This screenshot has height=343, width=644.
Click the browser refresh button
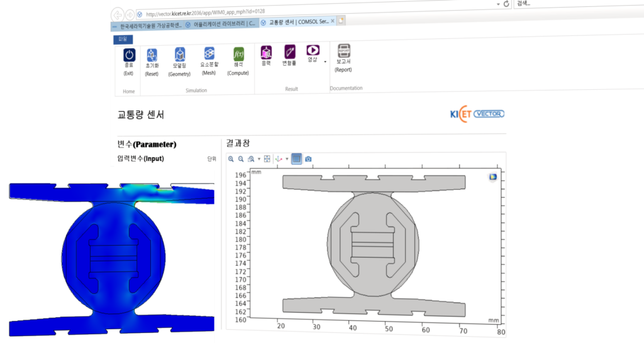(x=506, y=4)
